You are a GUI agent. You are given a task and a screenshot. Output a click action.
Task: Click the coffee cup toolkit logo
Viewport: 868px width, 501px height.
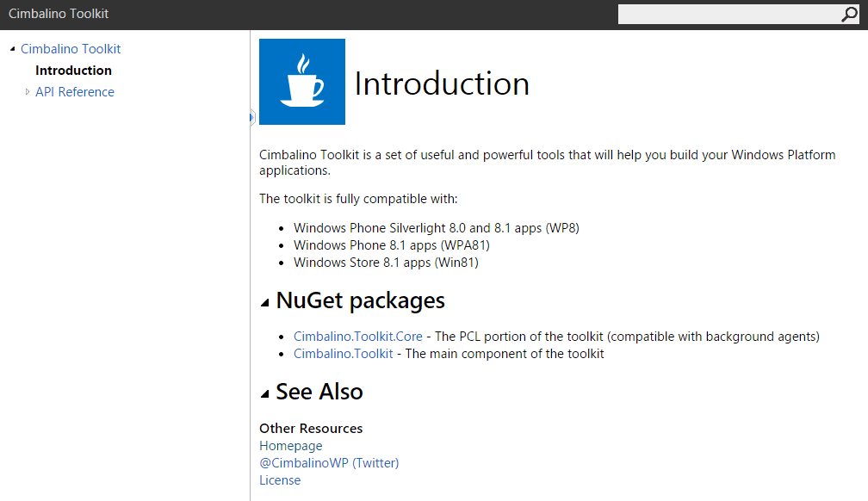[301, 81]
